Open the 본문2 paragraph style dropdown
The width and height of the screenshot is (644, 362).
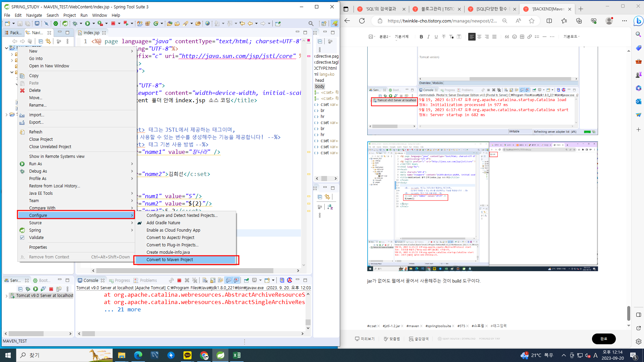[385, 37]
